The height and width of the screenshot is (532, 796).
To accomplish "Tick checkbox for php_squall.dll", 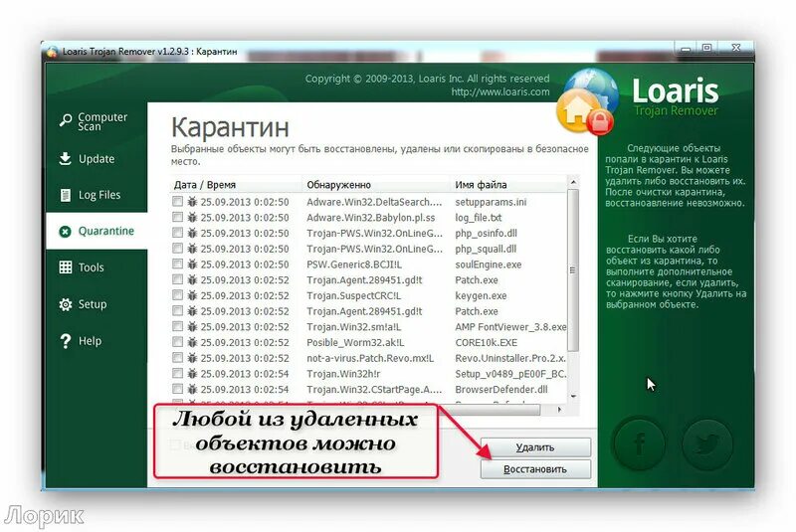I will point(177,248).
